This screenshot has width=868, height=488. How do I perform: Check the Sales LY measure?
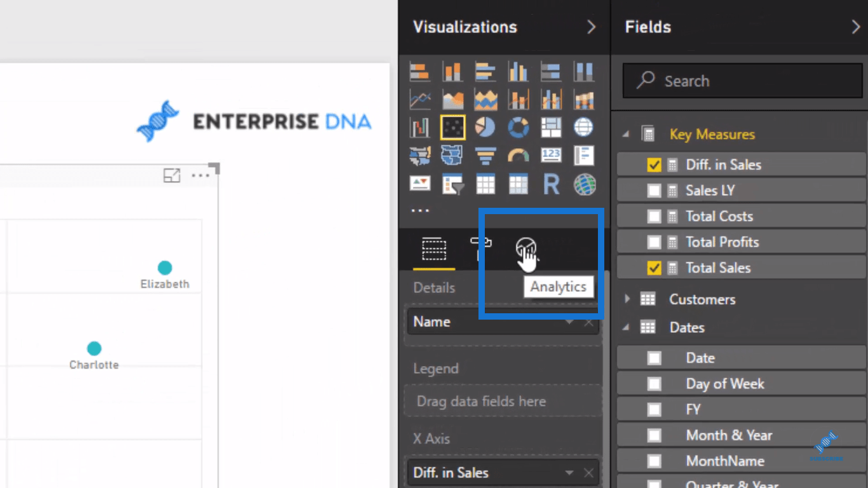[654, 191]
